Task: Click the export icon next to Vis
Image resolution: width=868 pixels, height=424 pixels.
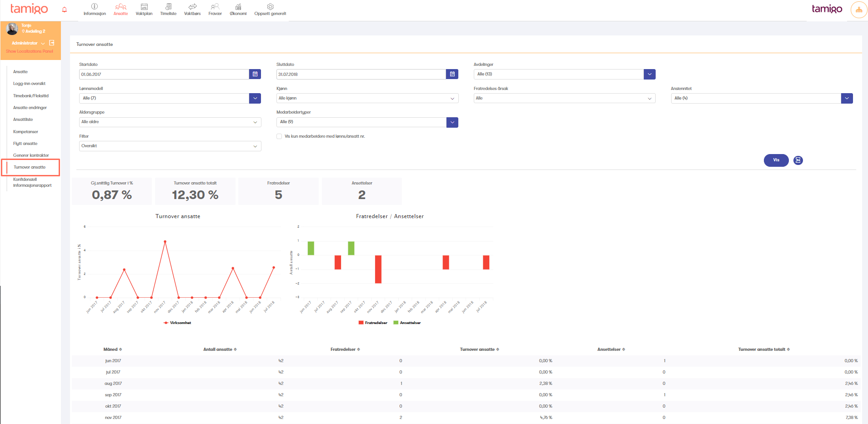Action: click(798, 160)
